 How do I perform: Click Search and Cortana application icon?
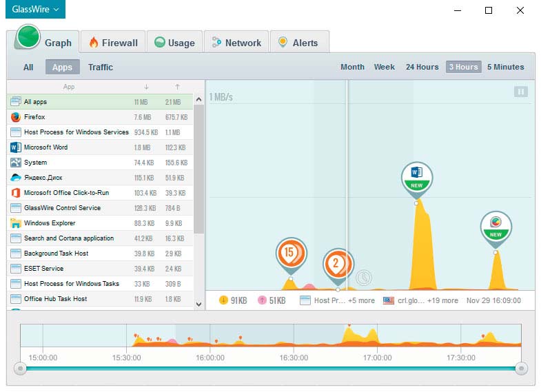pyautogui.click(x=16, y=238)
